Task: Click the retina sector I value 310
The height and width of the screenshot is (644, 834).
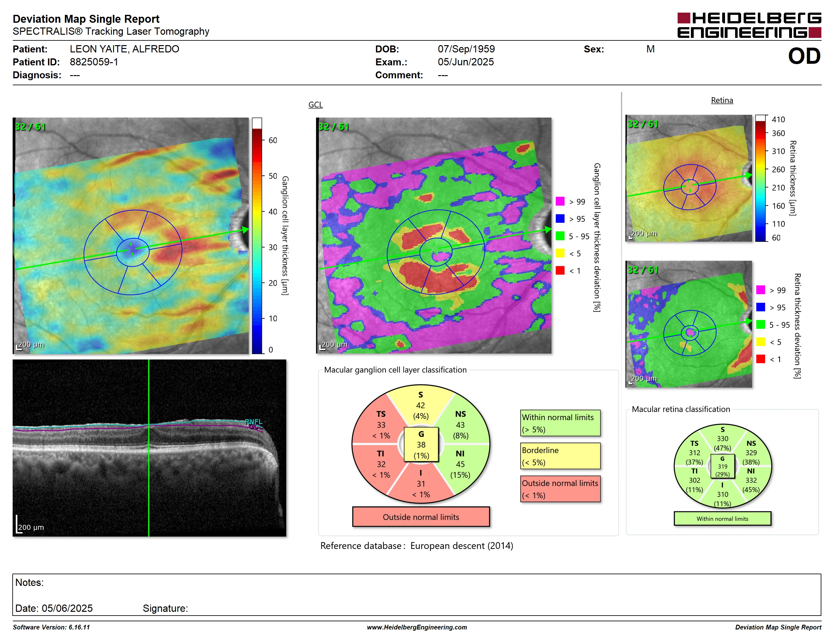Action: coord(722,494)
